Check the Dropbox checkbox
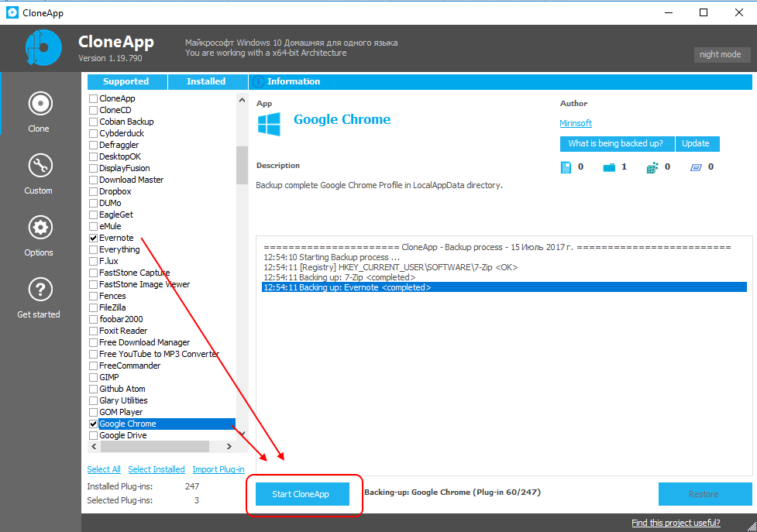757x532 pixels. [94, 191]
